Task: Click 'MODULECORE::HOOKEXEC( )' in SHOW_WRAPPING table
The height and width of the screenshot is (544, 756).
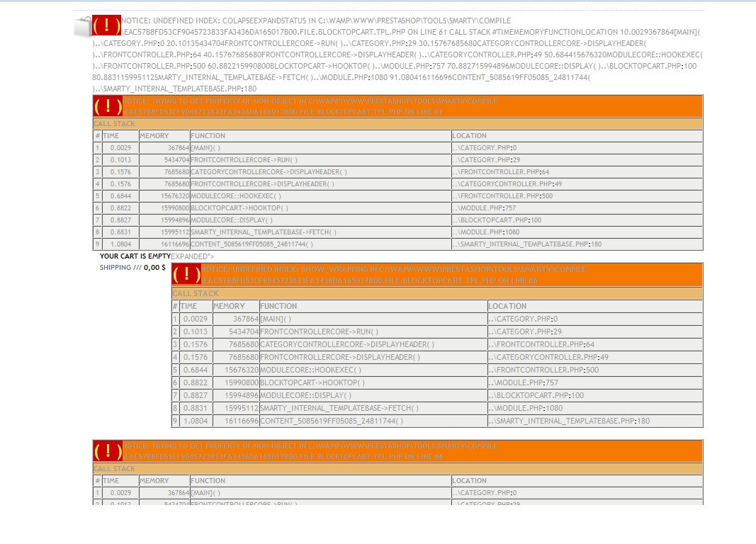Action: pyautogui.click(x=310, y=370)
